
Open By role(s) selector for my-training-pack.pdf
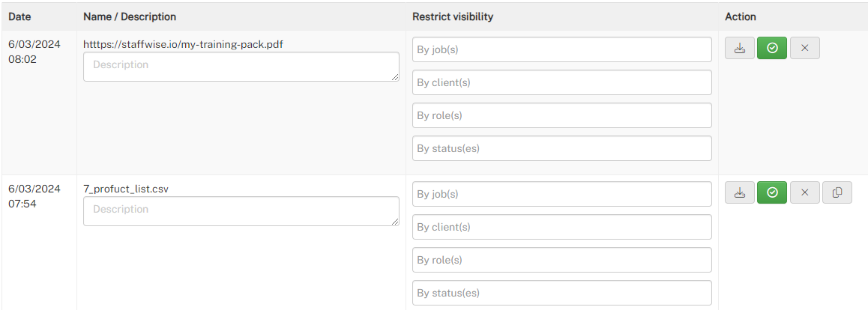coord(562,115)
